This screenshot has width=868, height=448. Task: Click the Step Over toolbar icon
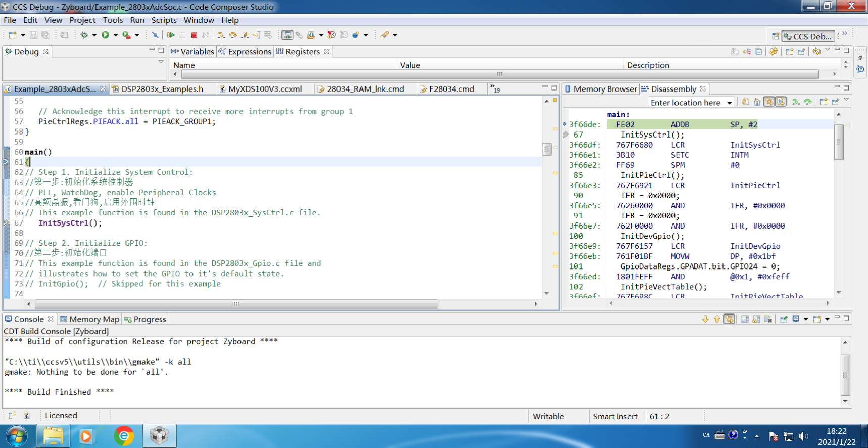pos(233,35)
